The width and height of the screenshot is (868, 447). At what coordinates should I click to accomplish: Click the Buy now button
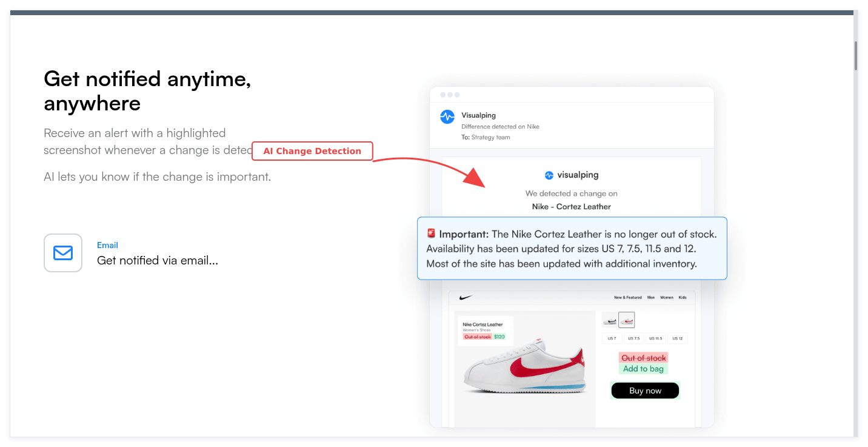(x=644, y=391)
